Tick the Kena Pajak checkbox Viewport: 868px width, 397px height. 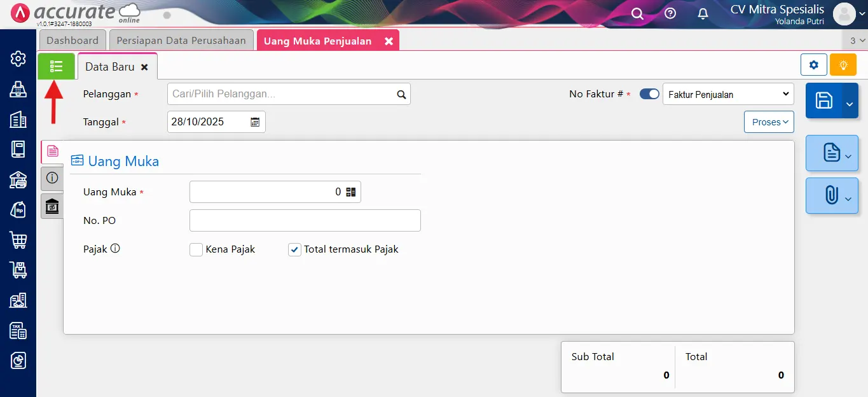coord(196,249)
